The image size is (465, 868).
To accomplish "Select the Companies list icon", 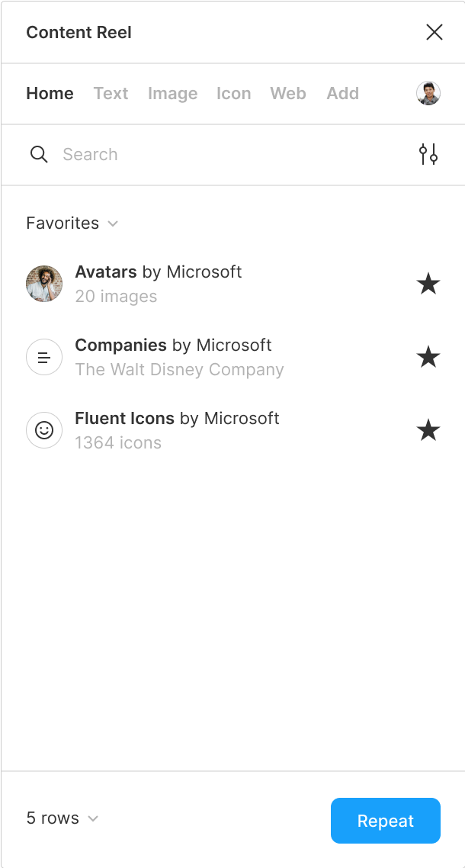I will point(44,356).
